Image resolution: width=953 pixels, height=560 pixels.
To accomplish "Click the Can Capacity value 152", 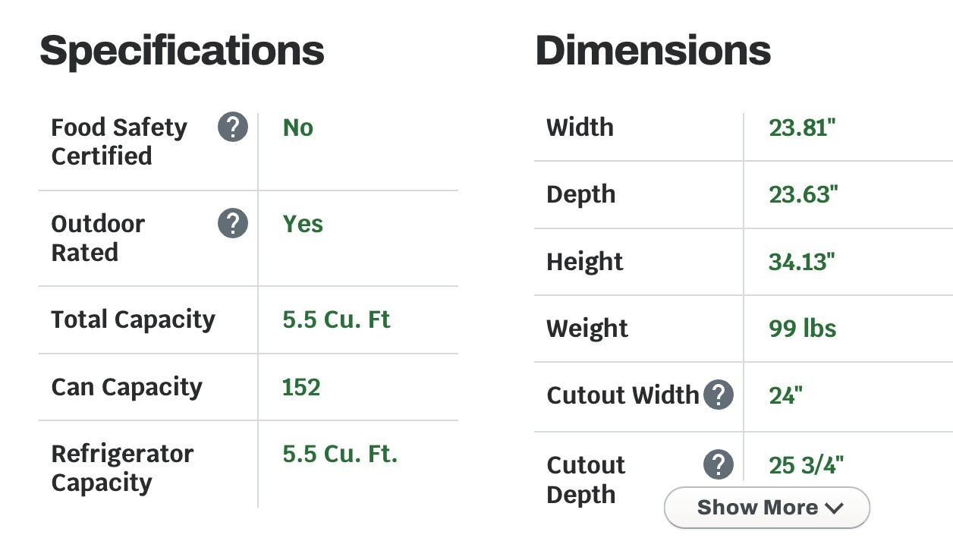I will coord(301,387).
